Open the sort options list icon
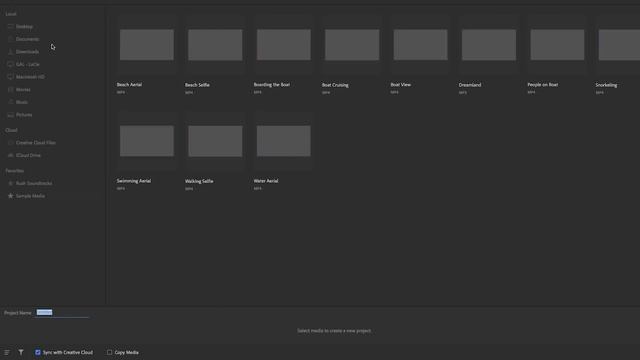Screen dimensions: 640x360 coord(7,352)
